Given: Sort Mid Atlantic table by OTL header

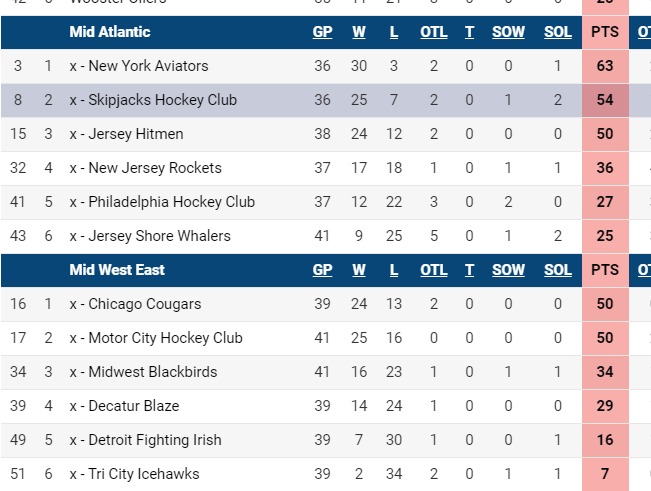Looking at the screenshot, I should pyautogui.click(x=434, y=32).
